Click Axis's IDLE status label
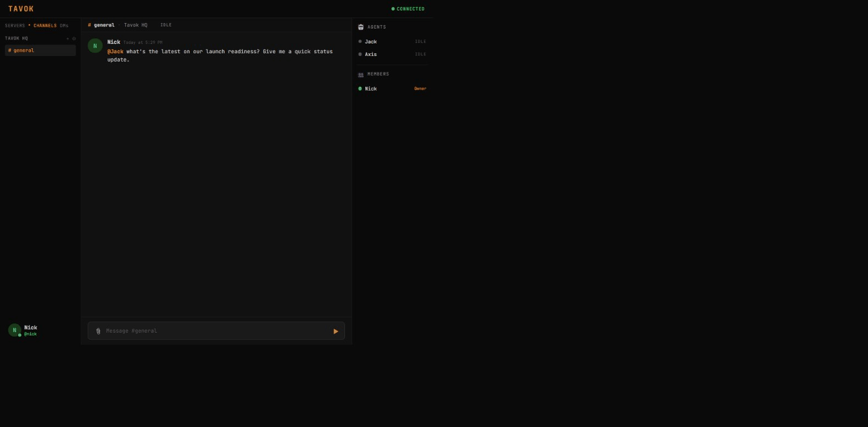This screenshot has width=868, height=427. (x=420, y=54)
